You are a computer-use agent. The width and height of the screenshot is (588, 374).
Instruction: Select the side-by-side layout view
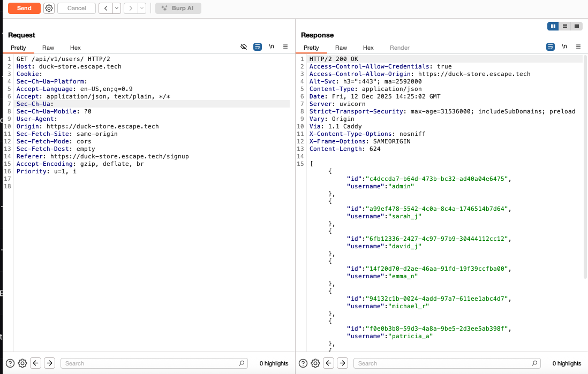coord(553,26)
